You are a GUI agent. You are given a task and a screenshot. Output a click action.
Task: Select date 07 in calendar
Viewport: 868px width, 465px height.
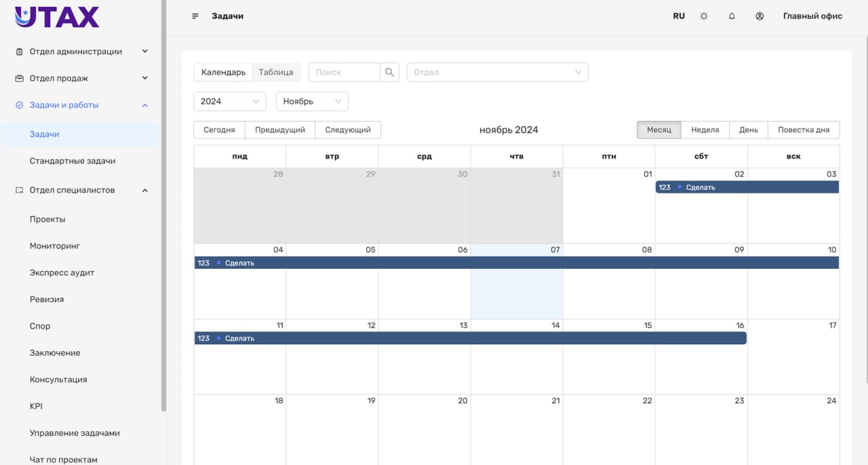click(x=555, y=250)
